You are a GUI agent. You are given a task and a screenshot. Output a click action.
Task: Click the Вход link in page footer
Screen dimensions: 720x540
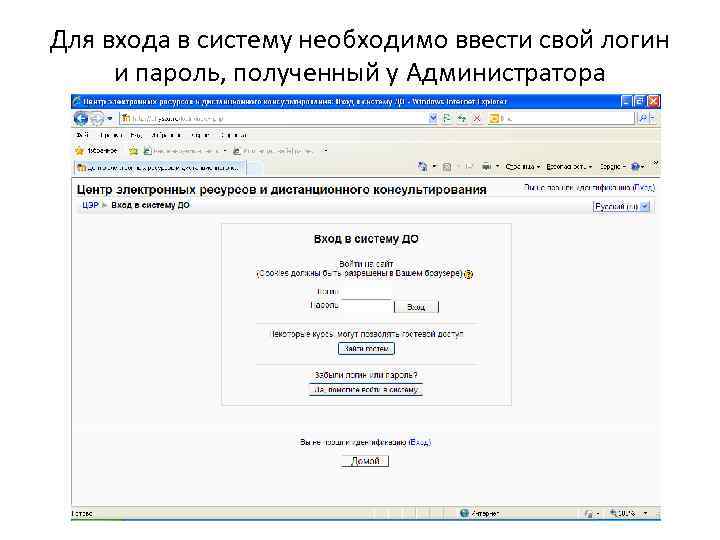[419, 442]
